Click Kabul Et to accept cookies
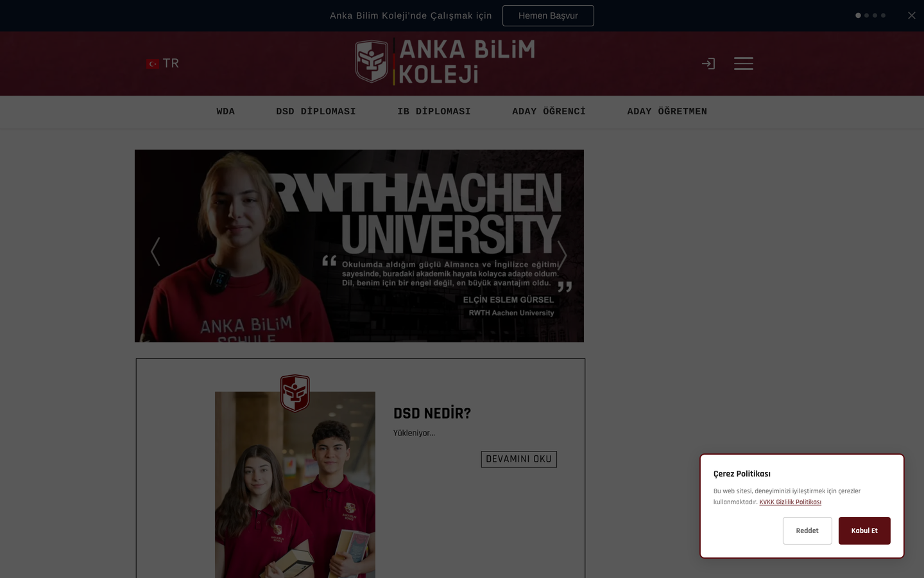 click(864, 531)
